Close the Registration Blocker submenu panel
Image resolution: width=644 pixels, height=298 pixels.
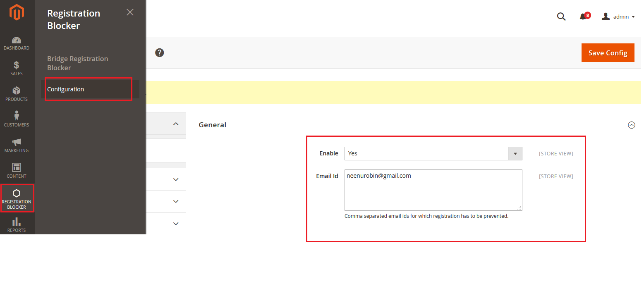130,12
